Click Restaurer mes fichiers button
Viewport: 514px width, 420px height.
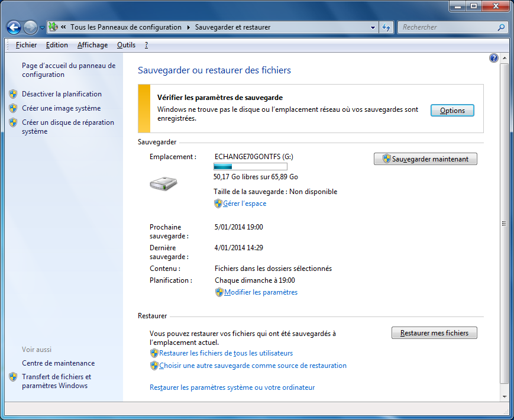pyautogui.click(x=434, y=333)
